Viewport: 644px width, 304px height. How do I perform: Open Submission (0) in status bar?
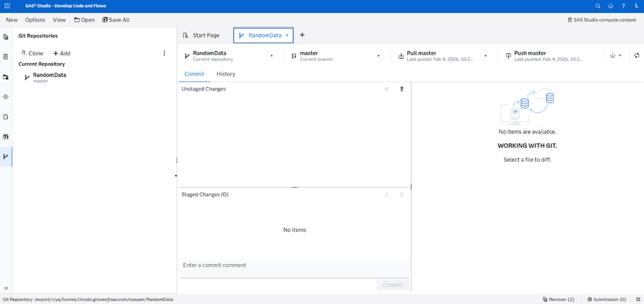click(607, 299)
